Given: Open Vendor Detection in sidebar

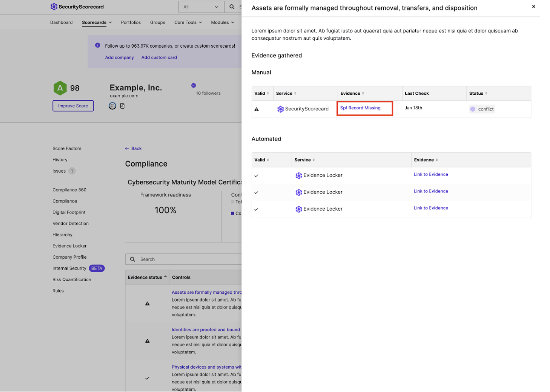Looking at the screenshot, I should [x=71, y=224].
